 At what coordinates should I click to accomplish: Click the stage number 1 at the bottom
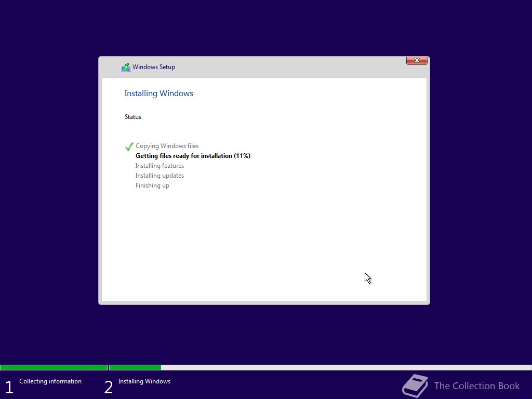(9, 387)
